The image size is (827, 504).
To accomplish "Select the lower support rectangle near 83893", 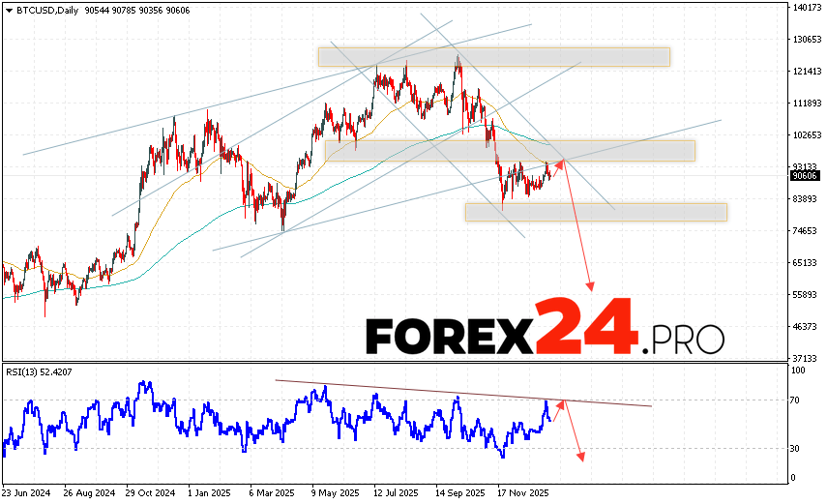I will click(x=595, y=212).
